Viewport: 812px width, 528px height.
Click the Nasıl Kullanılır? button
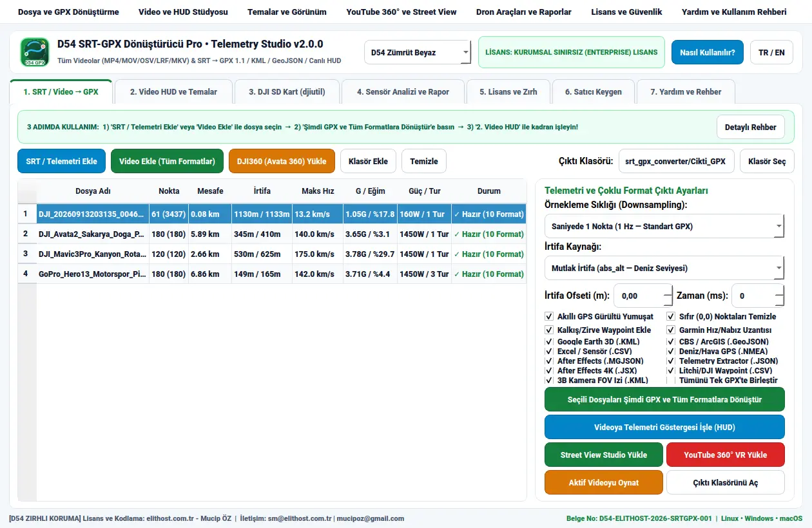point(708,52)
